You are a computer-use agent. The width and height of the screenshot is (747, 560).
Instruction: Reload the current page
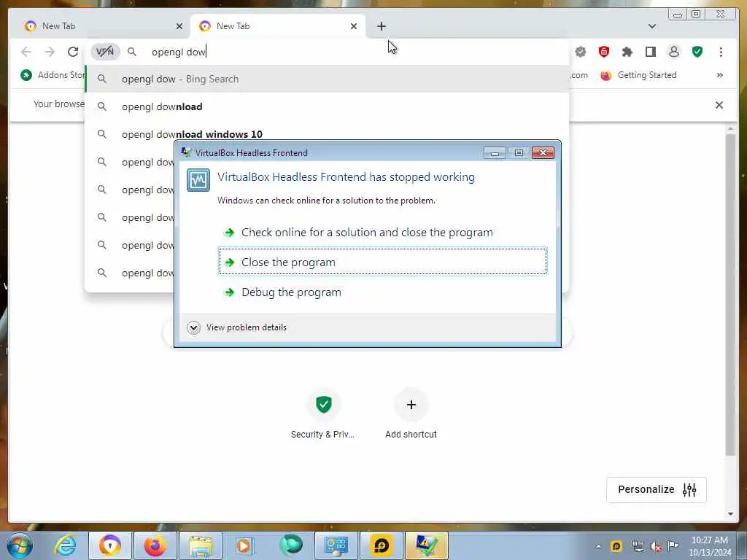tap(73, 52)
